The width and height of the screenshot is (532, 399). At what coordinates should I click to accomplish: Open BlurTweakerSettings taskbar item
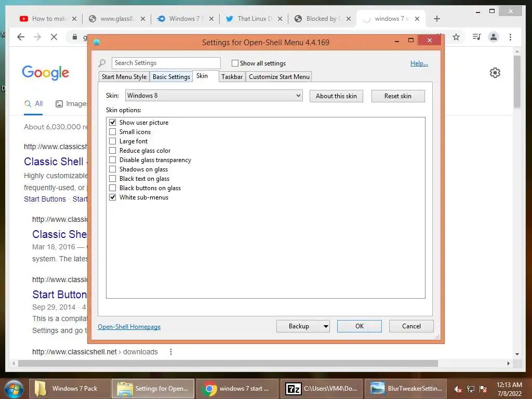[x=406, y=389]
